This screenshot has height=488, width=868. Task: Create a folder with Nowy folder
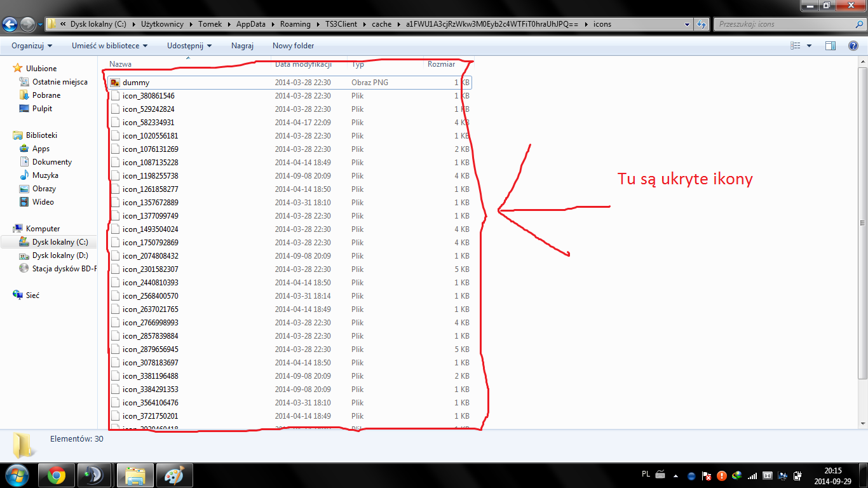(x=293, y=46)
